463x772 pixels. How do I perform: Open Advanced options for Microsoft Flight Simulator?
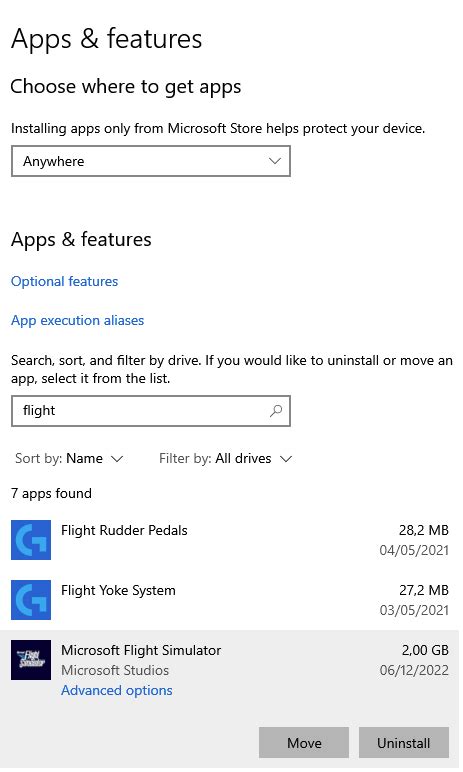point(117,690)
